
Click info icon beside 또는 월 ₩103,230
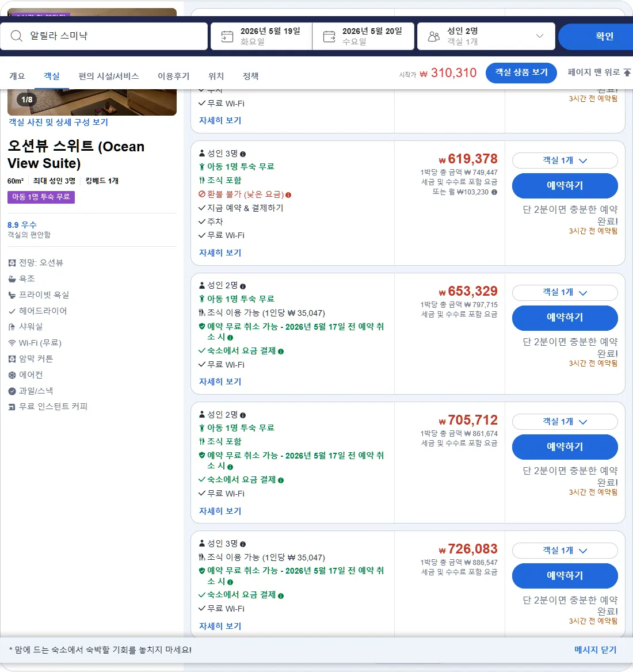494,192
